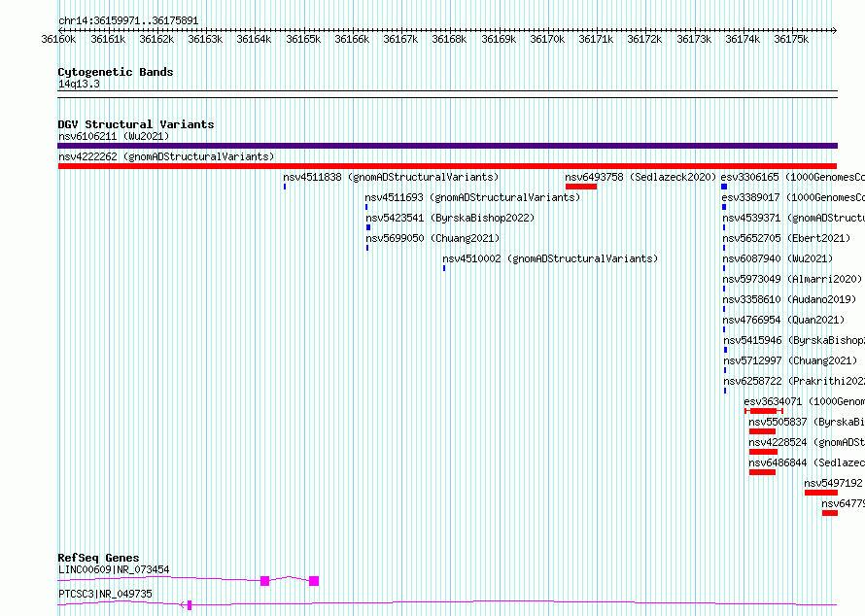The image size is (865, 616).
Task: Click nsv5423541 (ByrskaBishop2022) label
Action: click(450, 218)
